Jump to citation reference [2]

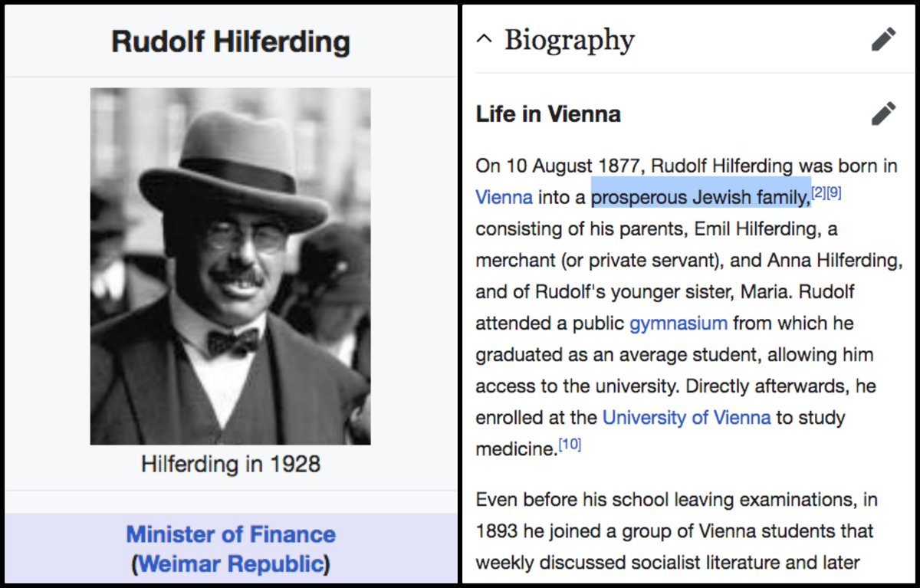click(818, 194)
